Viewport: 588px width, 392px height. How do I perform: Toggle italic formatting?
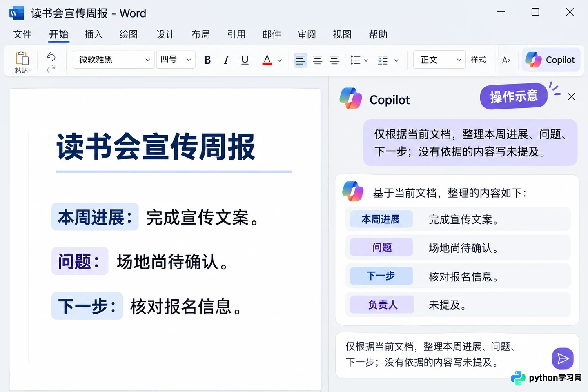click(x=226, y=60)
